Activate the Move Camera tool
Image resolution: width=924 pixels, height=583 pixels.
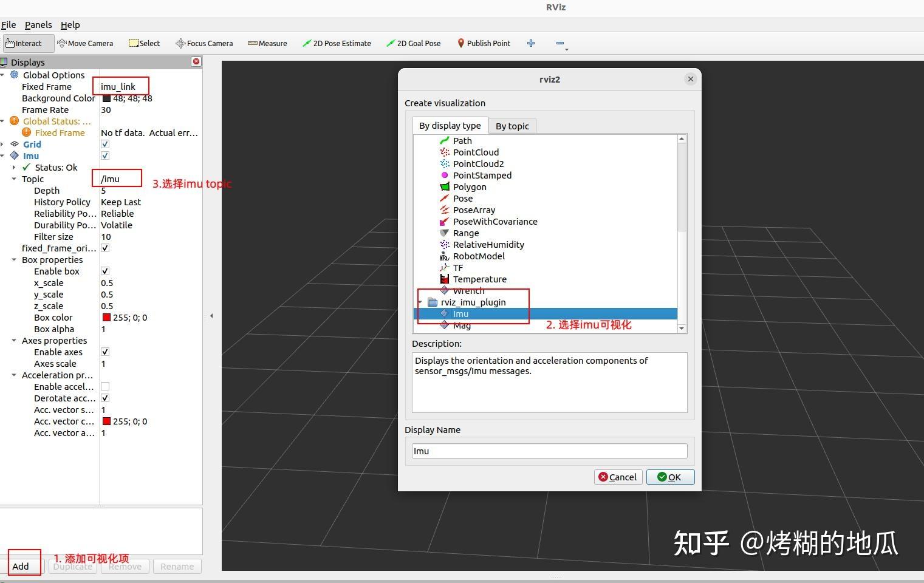tap(85, 43)
